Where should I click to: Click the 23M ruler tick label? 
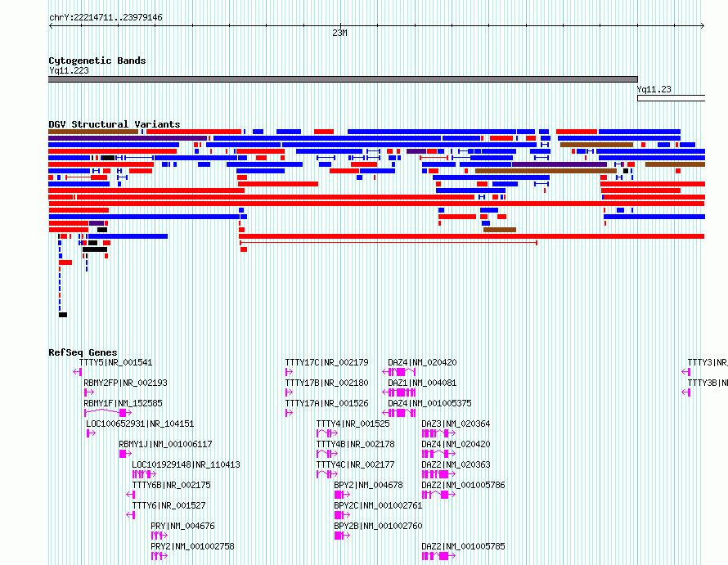tap(339, 33)
